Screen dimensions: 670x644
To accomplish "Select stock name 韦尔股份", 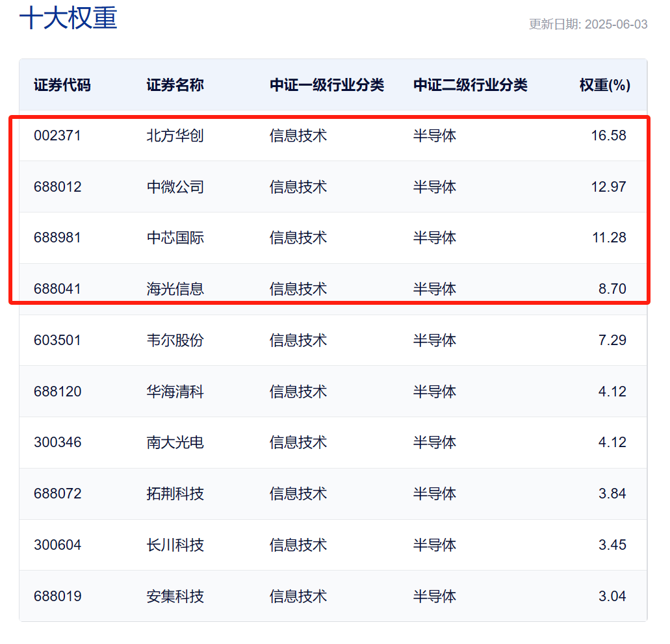I will click(175, 340).
